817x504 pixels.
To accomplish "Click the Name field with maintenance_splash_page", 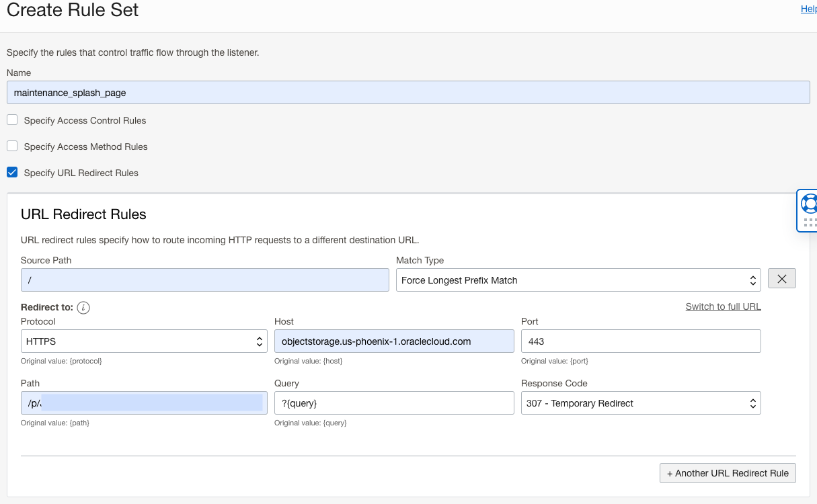I will coord(407,93).
